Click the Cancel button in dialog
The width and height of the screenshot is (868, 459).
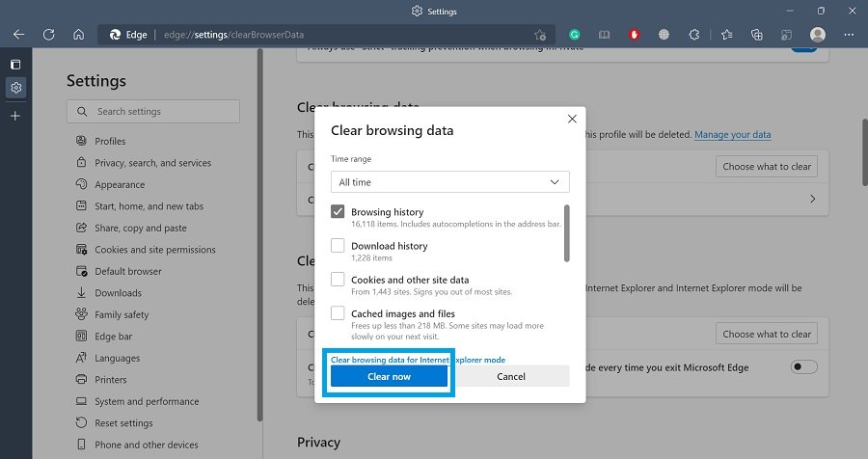[x=511, y=376]
